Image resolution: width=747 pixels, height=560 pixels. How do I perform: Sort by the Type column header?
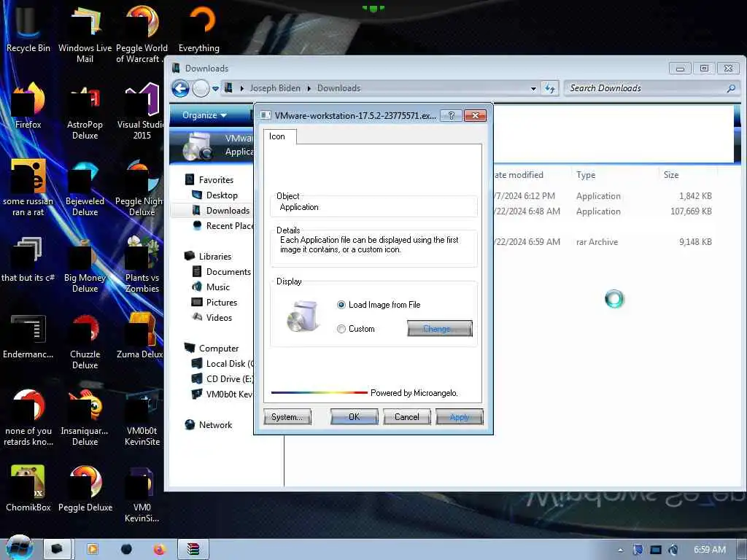586,175
